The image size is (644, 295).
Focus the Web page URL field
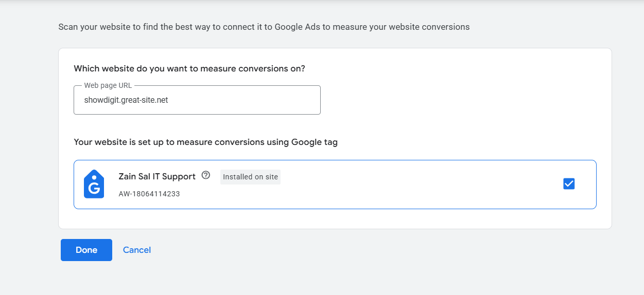click(197, 100)
